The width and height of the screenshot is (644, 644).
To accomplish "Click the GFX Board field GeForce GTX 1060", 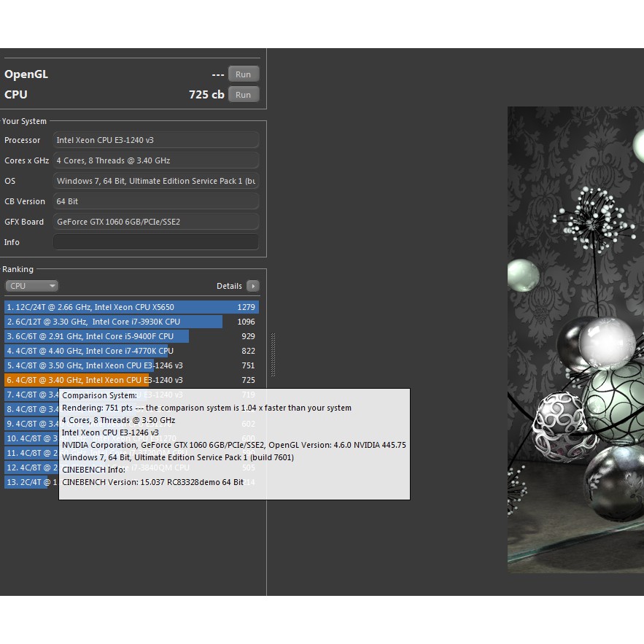I will coord(156,222).
